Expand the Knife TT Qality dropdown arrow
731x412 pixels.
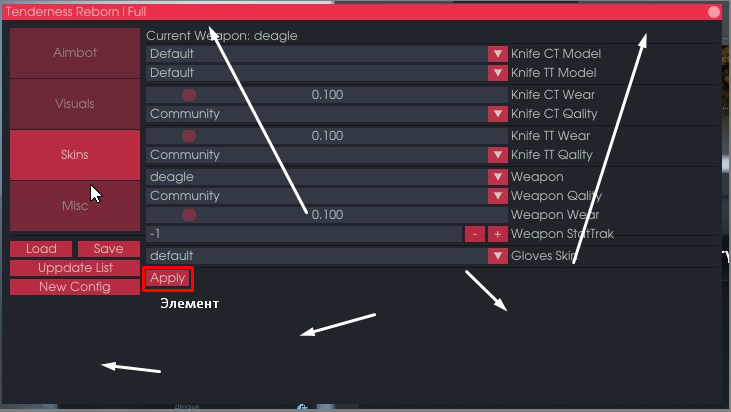click(497, 155)
